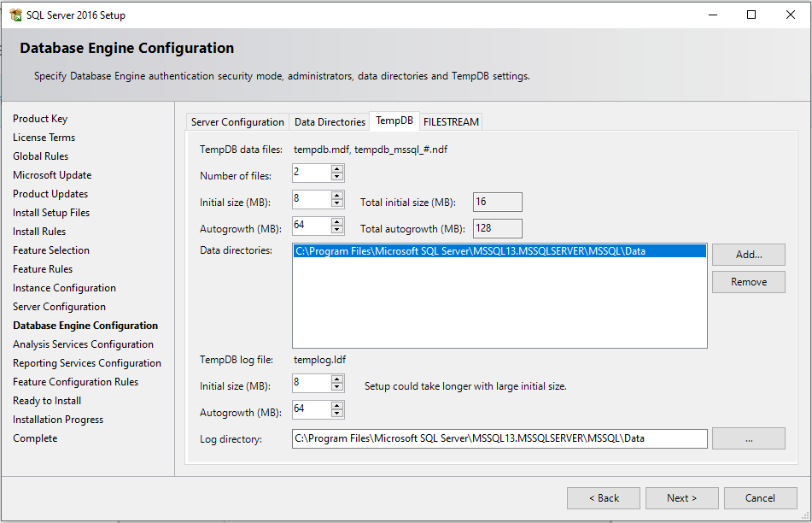The width and height of the screenshot is (812, 523).
Task: Click Complete in the steps list
Action: click(35, 438)
